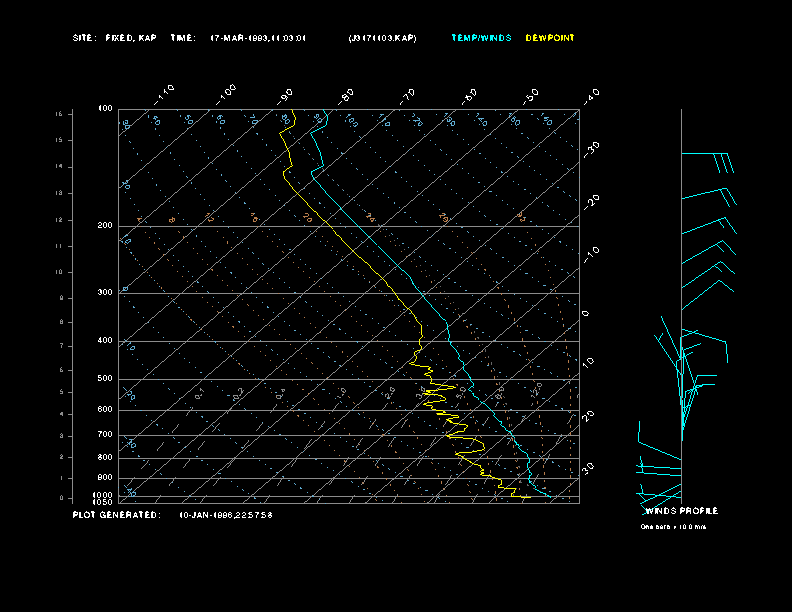Click the -110 isotherm label at top
This screenshot has height=612, width=792.
164,94
